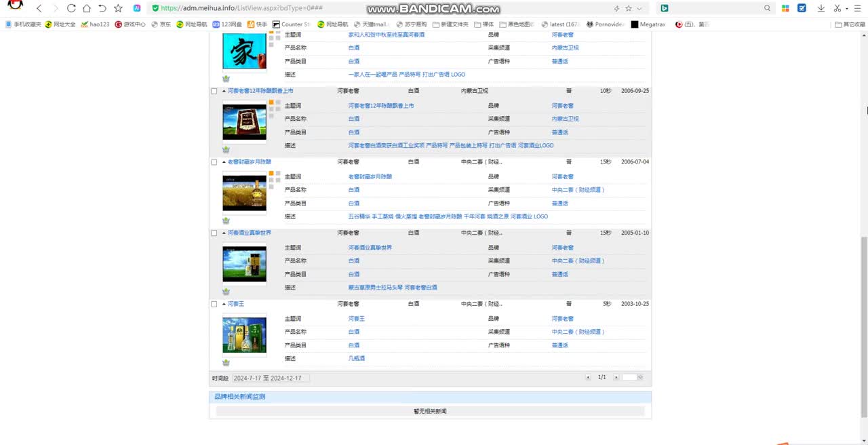Click the cart icon under the 老窖封藏岁月陈酿 thumbnail

point(226,220)
